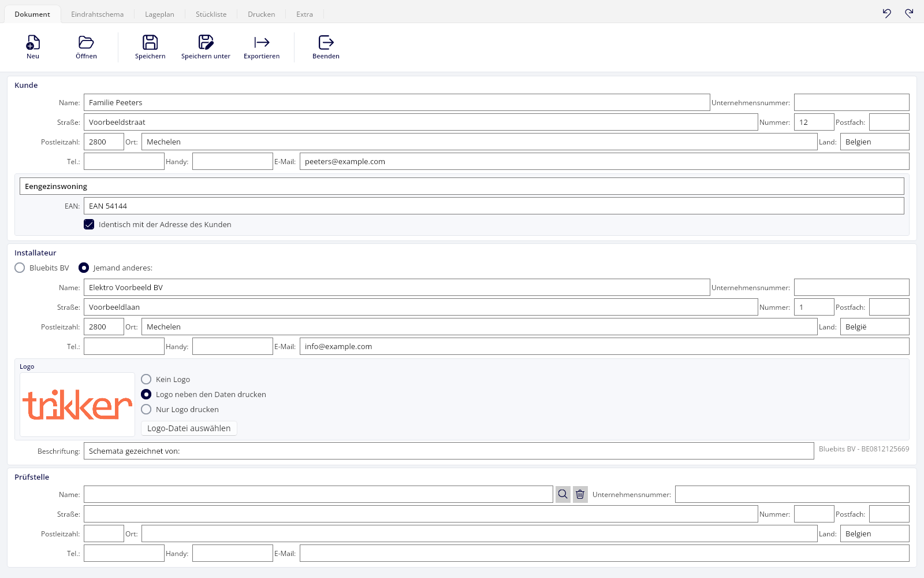Select Nur Logo drucken option
Screen dimensions: 924x578
pyautogui.click(x=146, y=409)
